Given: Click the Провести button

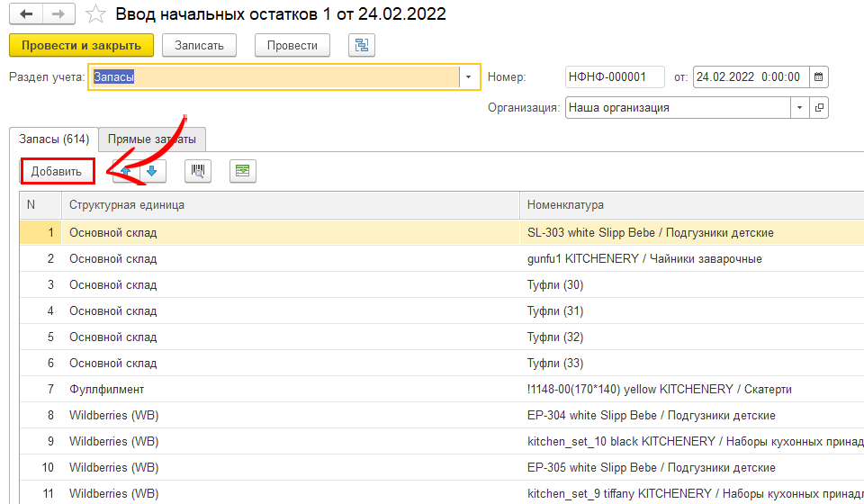Looking at the screenshot, I should [292, 45].
